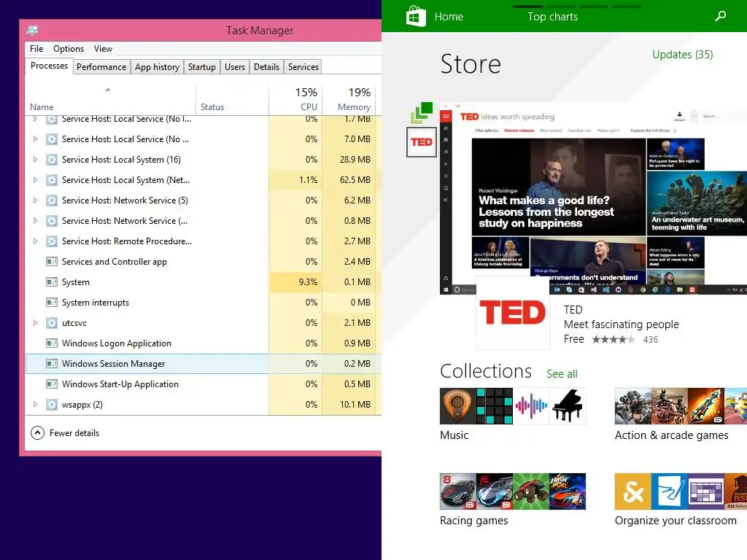Expand Service Host: Local Service (No ... 7.0 MB row
This screenshot has width=747, height=560.
tap(35, 139)
